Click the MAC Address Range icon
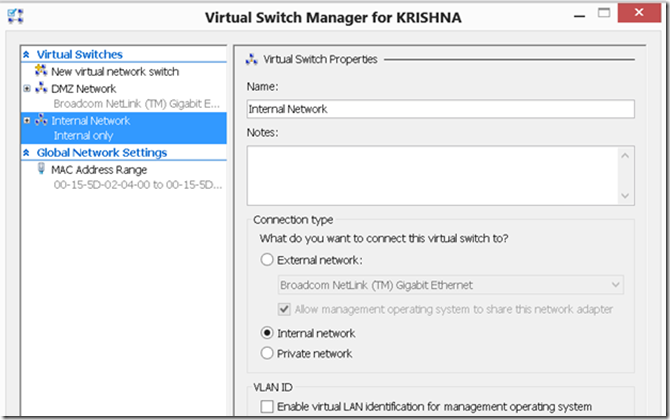The width and height of the screenshot is (670, 420). point(41,169)
